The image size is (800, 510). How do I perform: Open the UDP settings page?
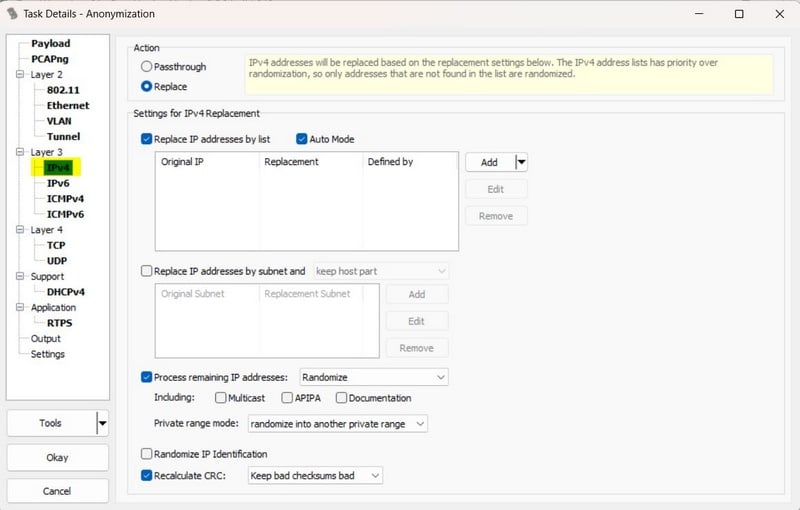[x=57, y=261]
